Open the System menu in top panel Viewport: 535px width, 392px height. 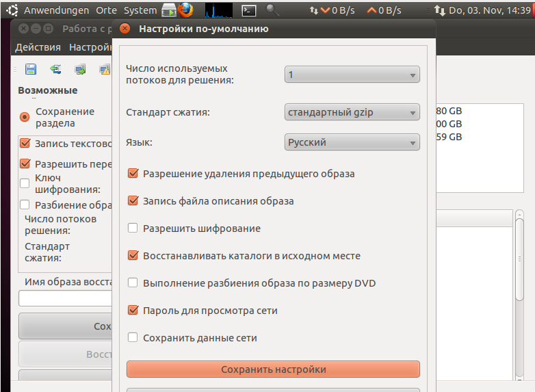pyautogui.click(x=140, y=10)
